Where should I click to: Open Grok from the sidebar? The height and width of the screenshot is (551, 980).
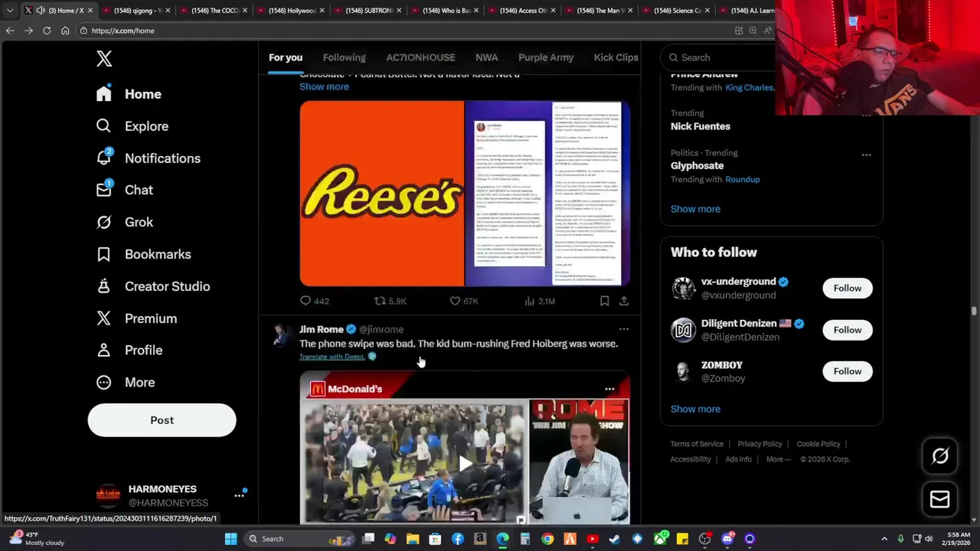click(x=124, y=222)
